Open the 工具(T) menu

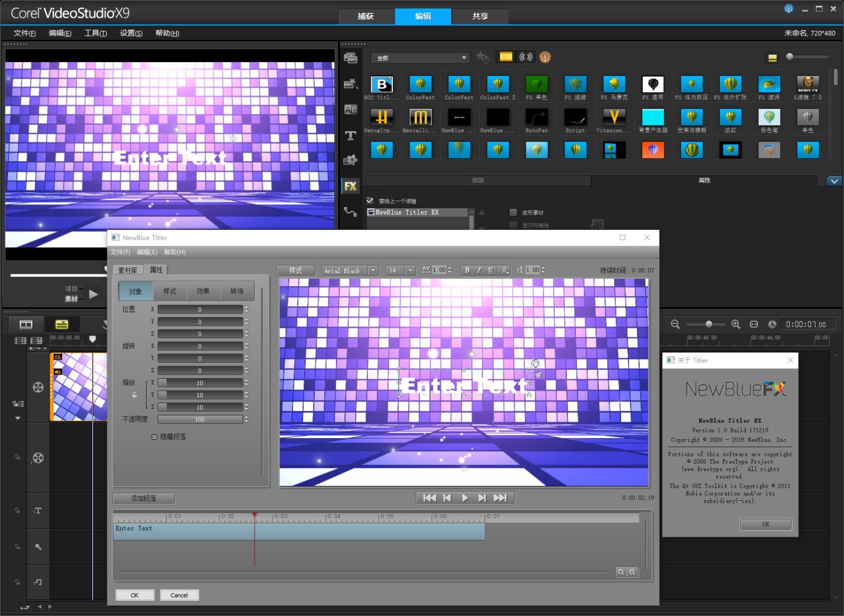coord(96,33)
